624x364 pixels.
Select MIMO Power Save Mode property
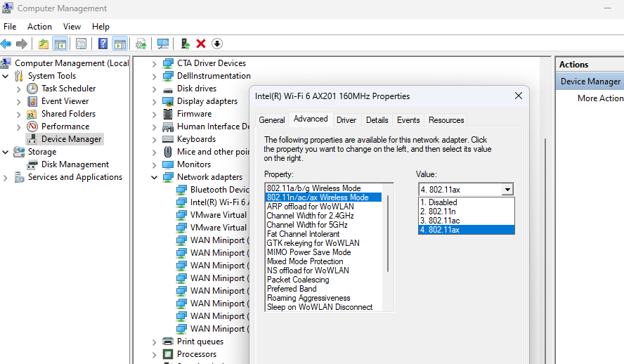pos(323,252)
